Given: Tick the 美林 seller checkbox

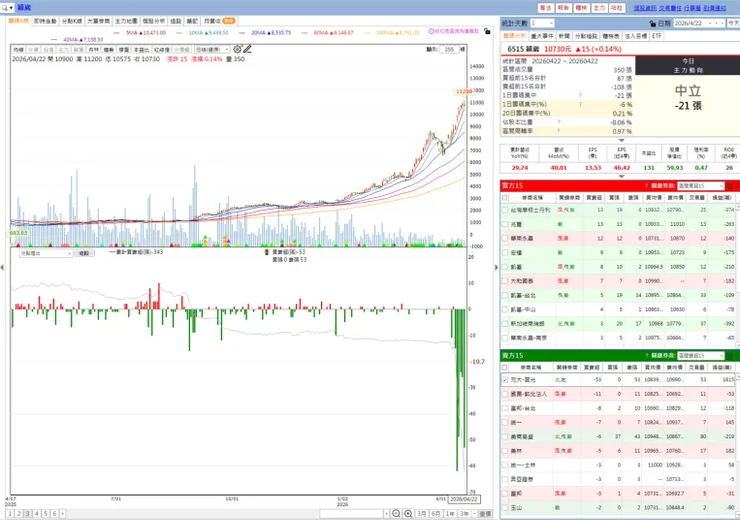Looking at the screenshot, I should (505, 451).
